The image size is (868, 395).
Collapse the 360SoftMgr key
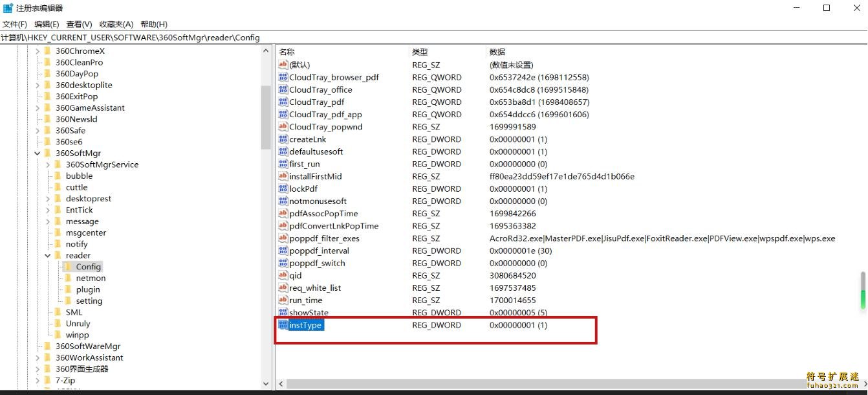coord(37,153)
